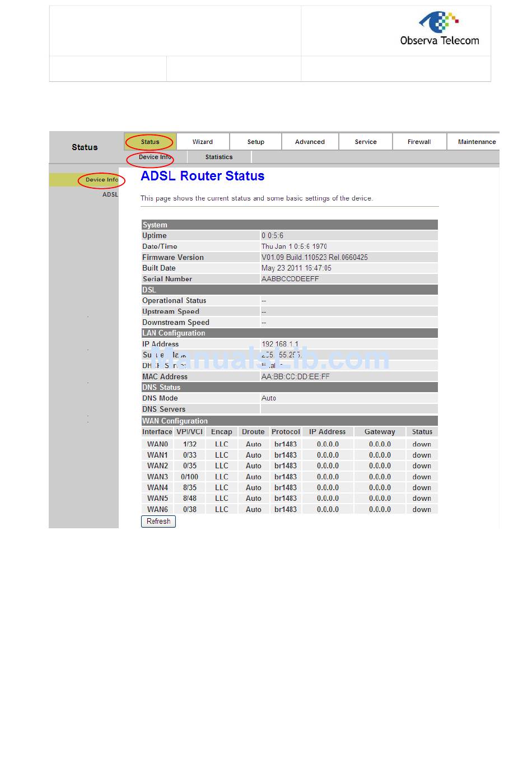532x777 pixels.
Task: Open the Status tab
Action: pos(150,142)
